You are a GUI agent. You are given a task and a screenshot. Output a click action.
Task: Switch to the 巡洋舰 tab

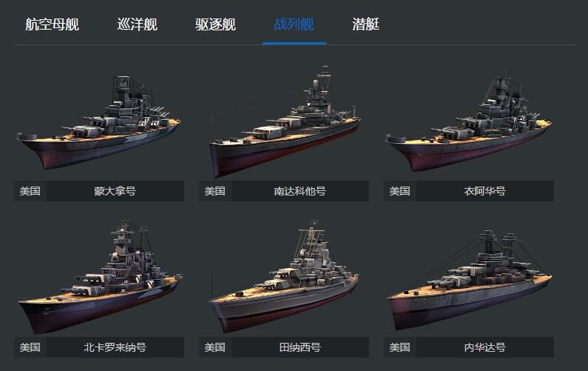click(138, 24)
